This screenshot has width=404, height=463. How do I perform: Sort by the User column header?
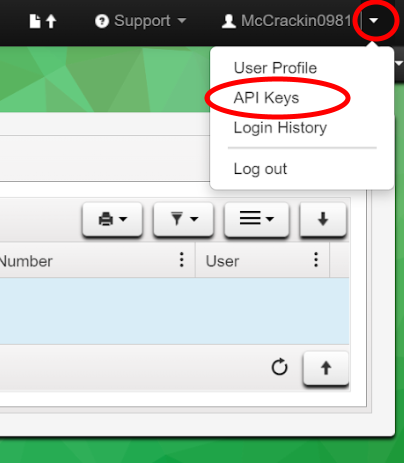tap(223, 261)
